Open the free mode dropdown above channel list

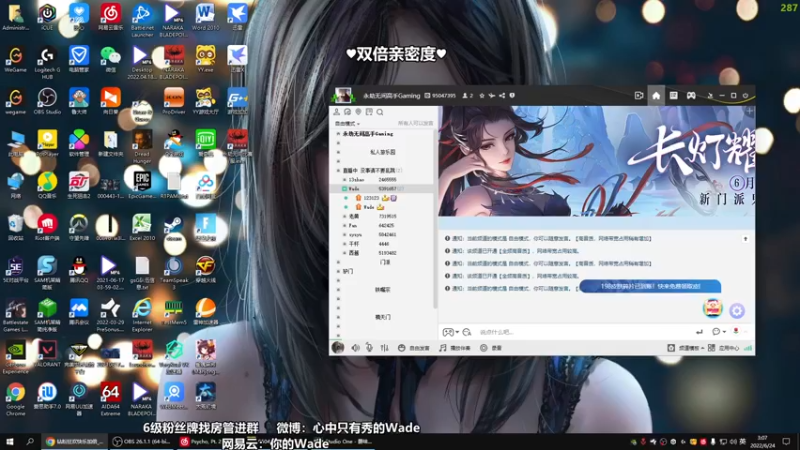(347, 123)
